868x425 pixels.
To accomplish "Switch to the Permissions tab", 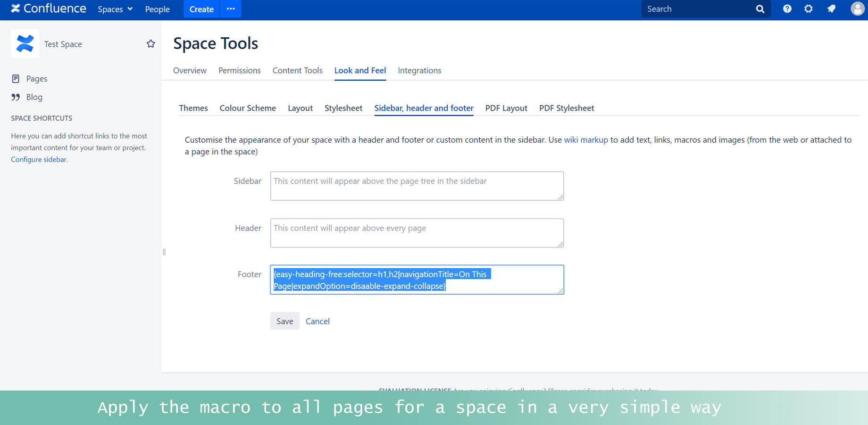I will 239,70.
